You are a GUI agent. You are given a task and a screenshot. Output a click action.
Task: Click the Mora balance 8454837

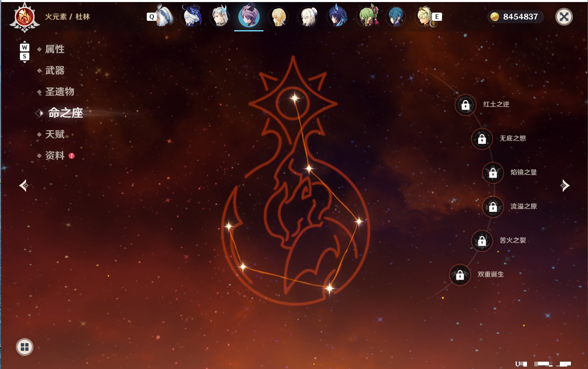tap(520, 17)
